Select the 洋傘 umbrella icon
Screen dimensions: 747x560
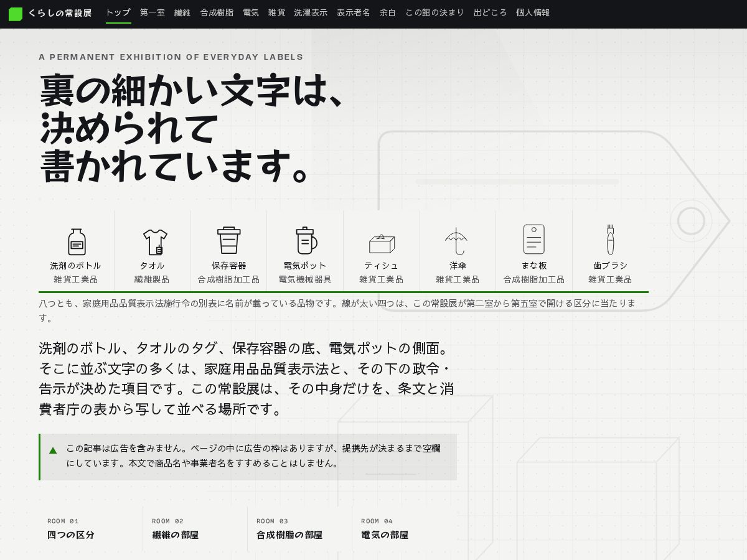[456, 241]
